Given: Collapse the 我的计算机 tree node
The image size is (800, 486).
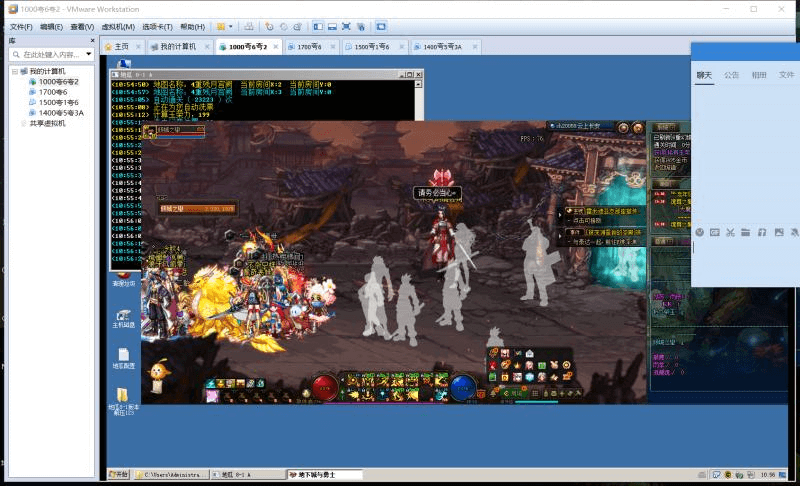Looking at the screenshot, I should (15, 71).
